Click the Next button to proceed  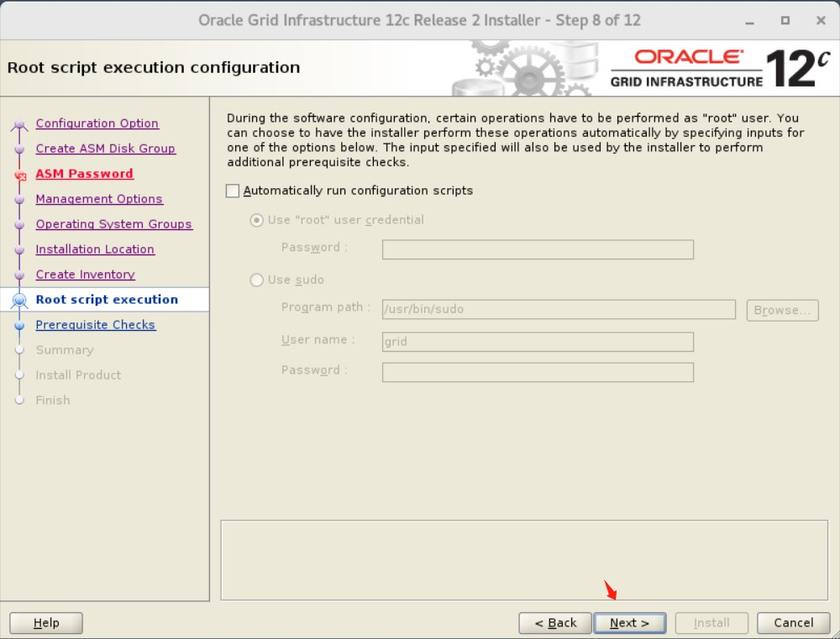[630, 623]
